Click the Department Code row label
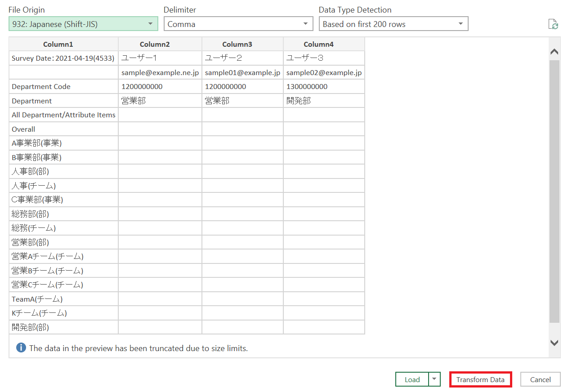Viewport: 568px width, 392px height. [41, 86]
